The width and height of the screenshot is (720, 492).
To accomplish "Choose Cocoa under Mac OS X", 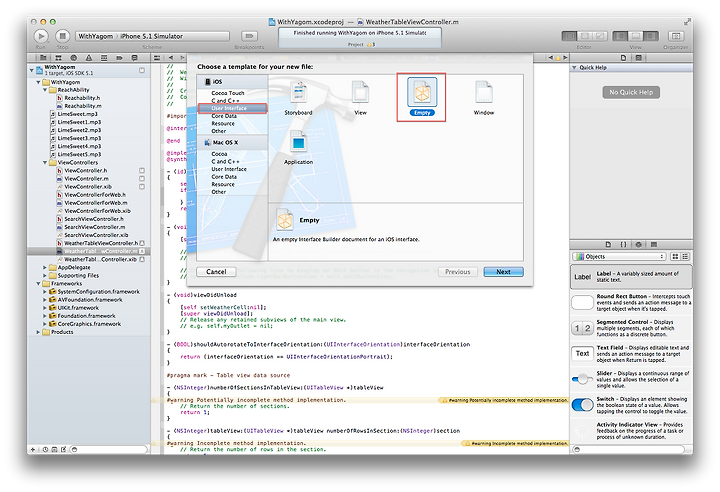I will tap(219, 154).
